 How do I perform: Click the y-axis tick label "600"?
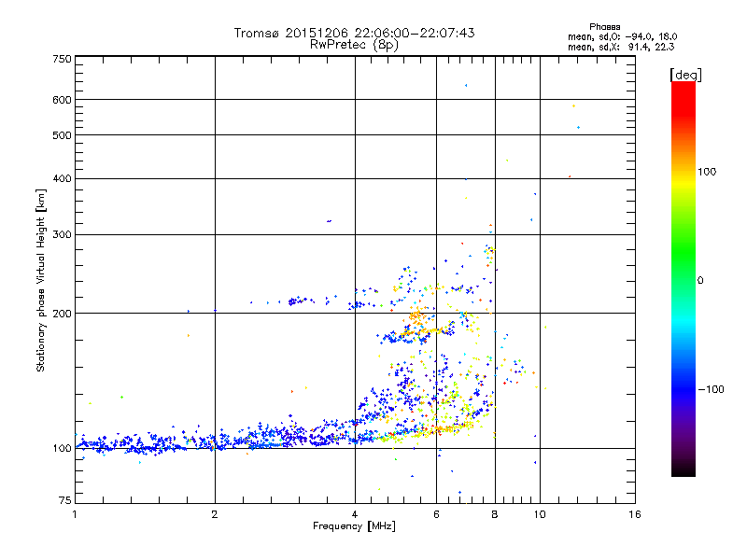point(63,100)
